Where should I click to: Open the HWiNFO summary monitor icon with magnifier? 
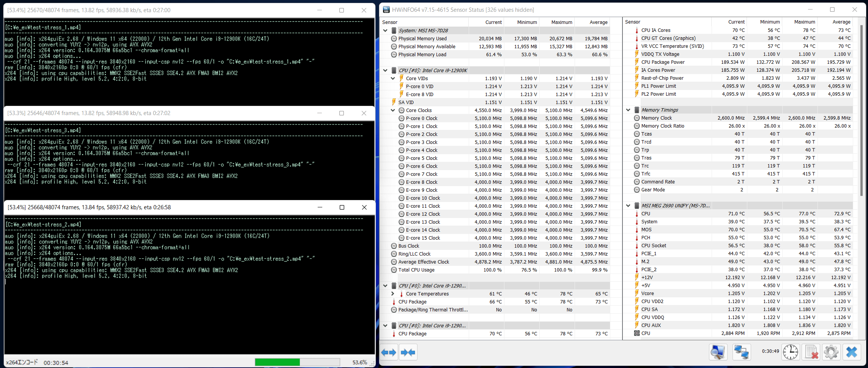click(718, 352)
